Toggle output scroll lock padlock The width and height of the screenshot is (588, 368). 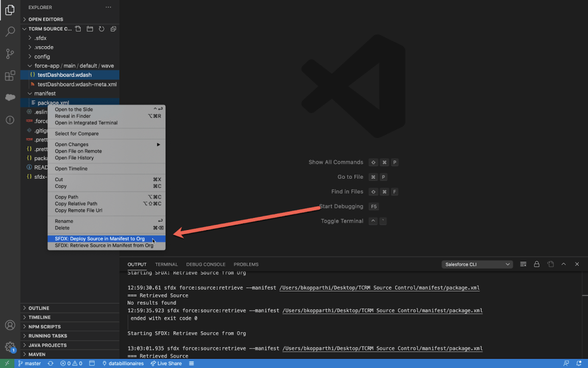point(536,264)
